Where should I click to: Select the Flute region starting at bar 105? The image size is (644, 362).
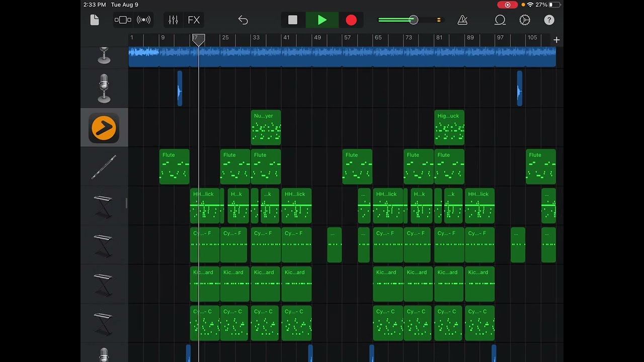pos(541,167)
